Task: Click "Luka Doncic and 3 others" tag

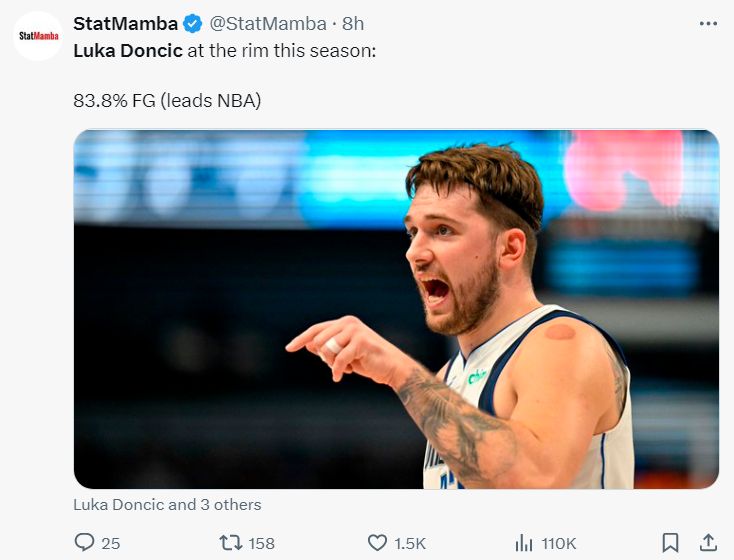Action: 167,505
